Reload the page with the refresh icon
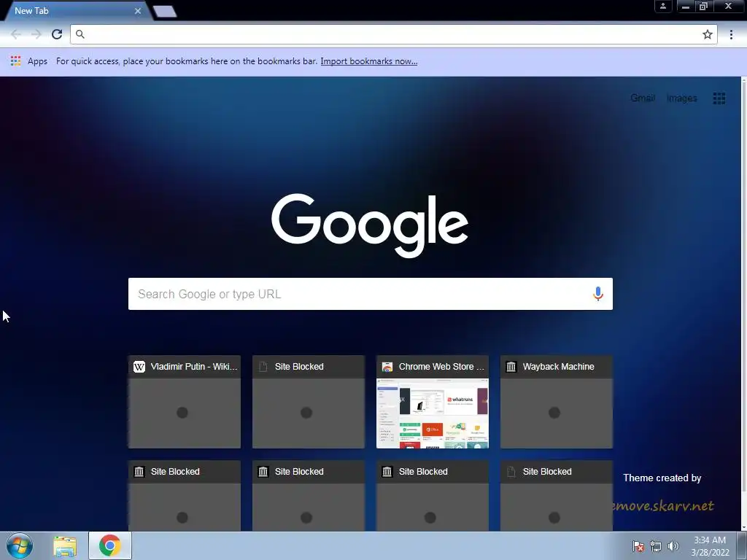747x560 pixels. coord(57,34)
